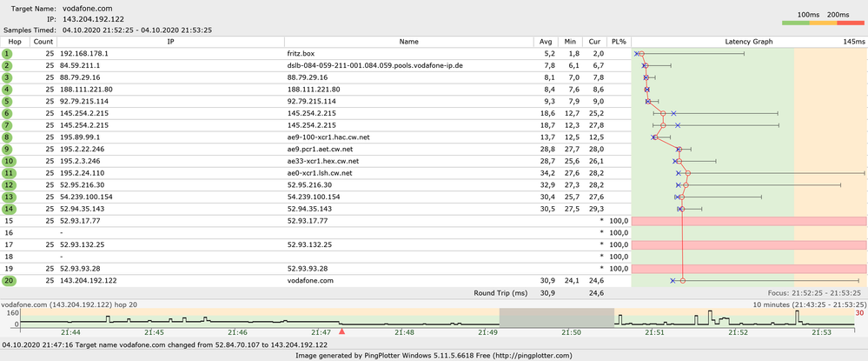Select the green hop 9 circle
Viewport: 868px width, 361px height.
tap(7, 149)
